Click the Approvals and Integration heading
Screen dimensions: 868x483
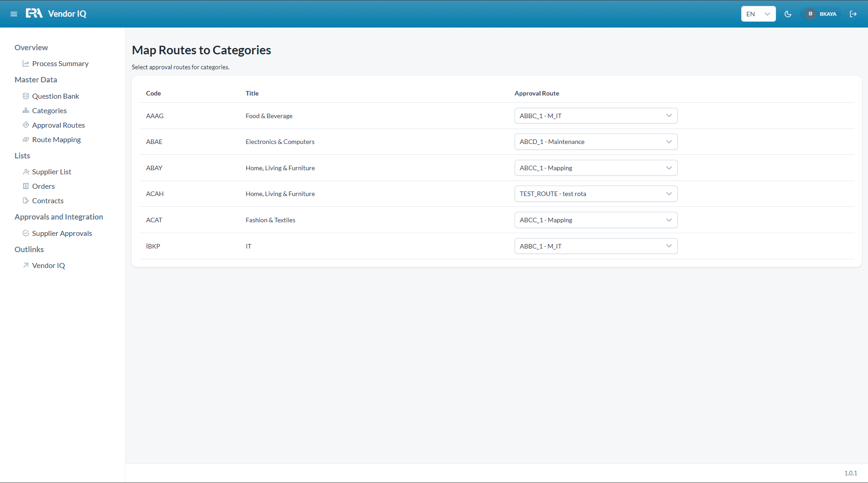(59, 217)
